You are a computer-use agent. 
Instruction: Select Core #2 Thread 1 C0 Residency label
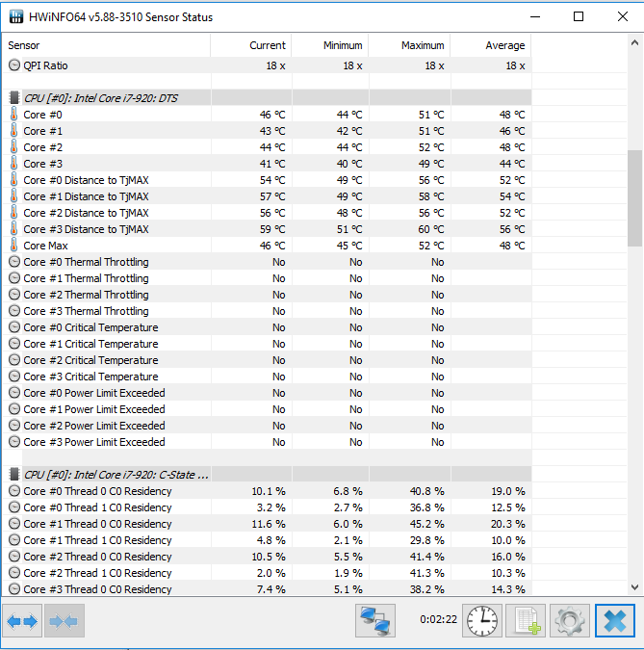pyautogui.click(x=97, y=573)
